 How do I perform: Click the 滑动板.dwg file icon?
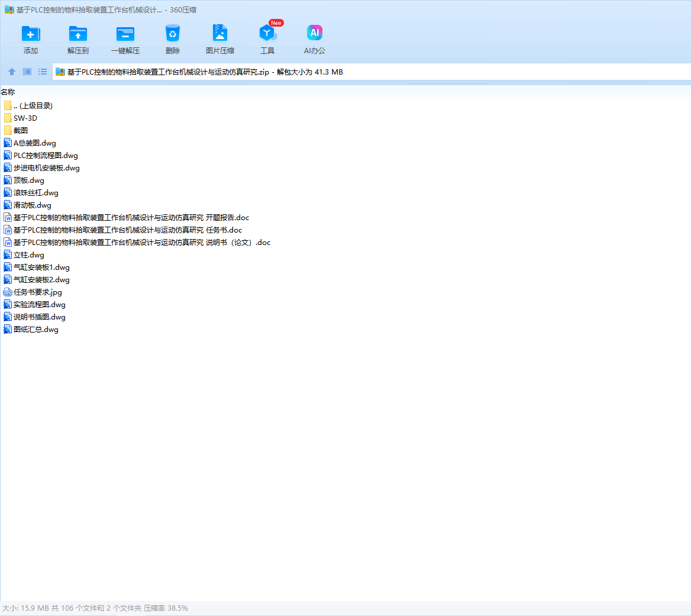pyautogui.click(x=8, y=205)
